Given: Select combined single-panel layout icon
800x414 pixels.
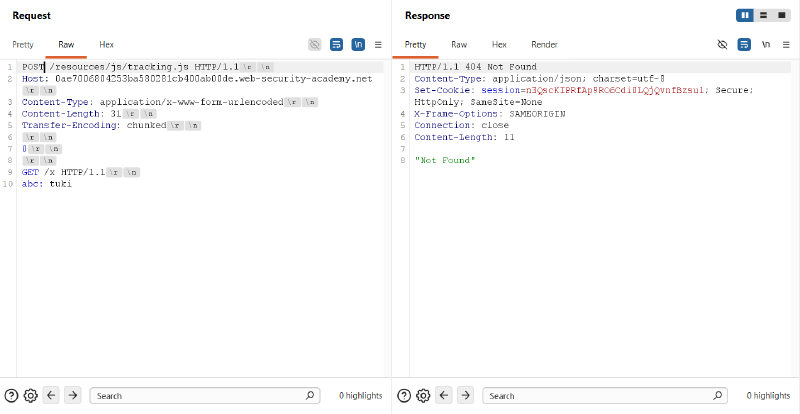Looking at the screenshot, I should [x=781, y=15].
